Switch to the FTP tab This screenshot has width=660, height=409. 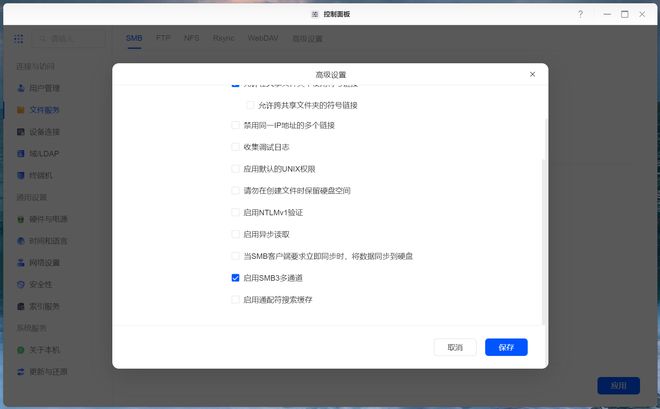[163, 38]
